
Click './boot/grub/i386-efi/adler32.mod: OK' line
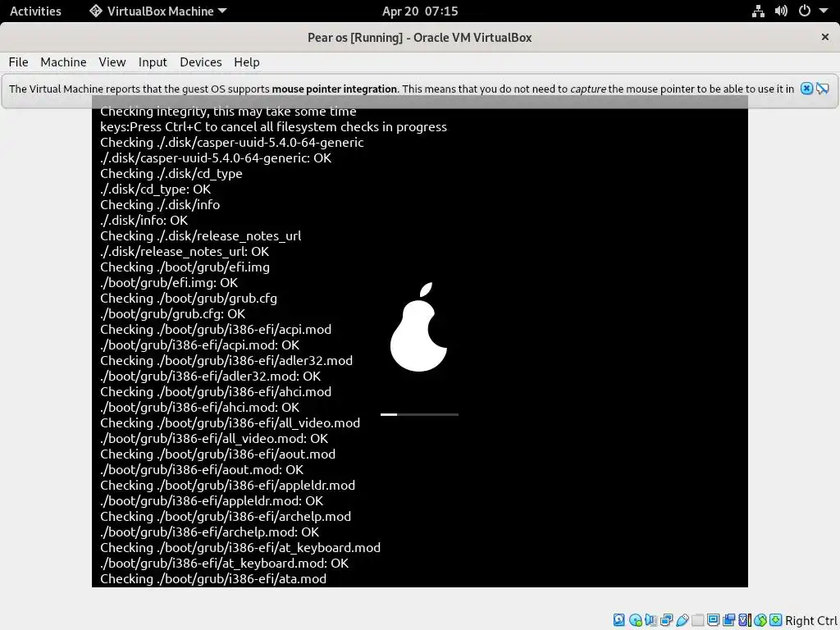tap(210, 376)
